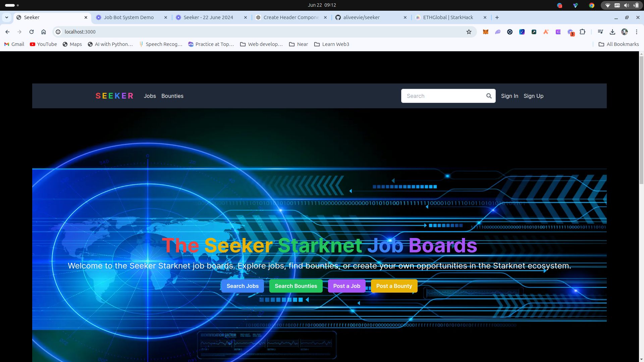644x362 pixels.
Task: Click the Search input field in header
Action: pyautogui.click(x=448, y=96)
